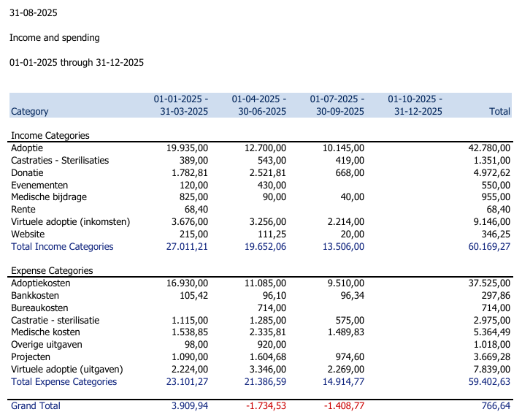Click the Income Categories section heading

click(x=50, y=136)
